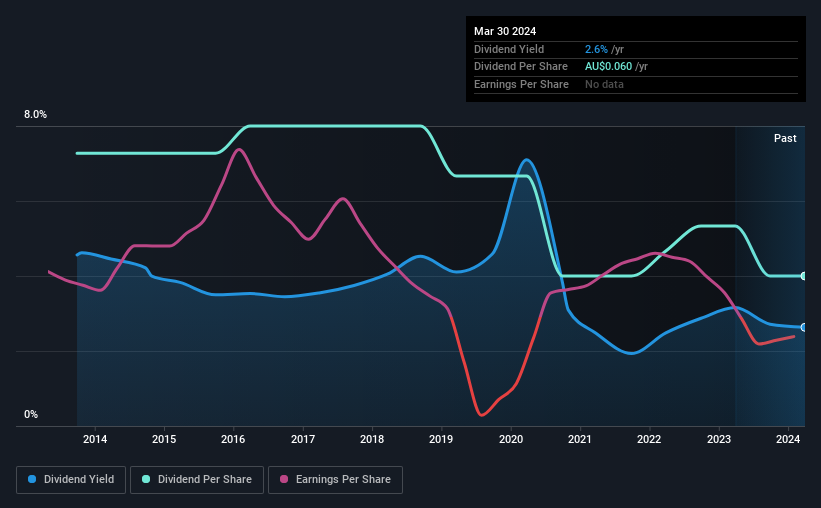The image size is (821, 508).
Task: Click the 2019 x-axis label
Action: point(441,439)
